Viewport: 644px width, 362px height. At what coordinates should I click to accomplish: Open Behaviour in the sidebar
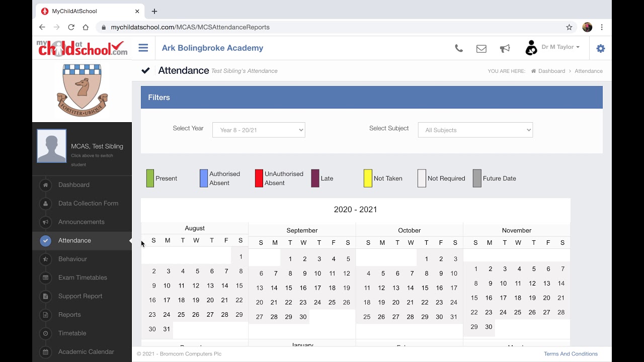[72, 259]
